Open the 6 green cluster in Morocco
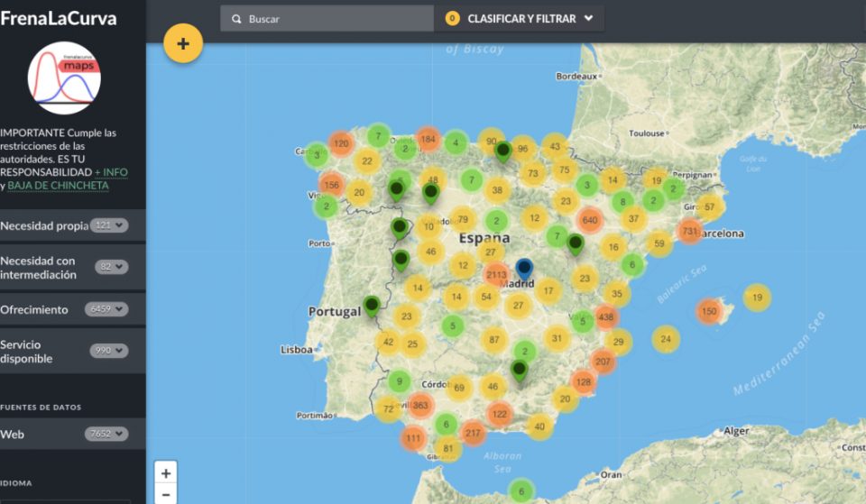 [521, 490]
